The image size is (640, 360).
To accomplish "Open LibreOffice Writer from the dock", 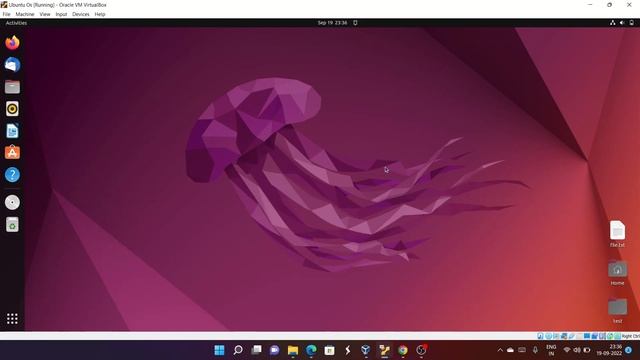I will pyautogui.click(x=12, y=131).
